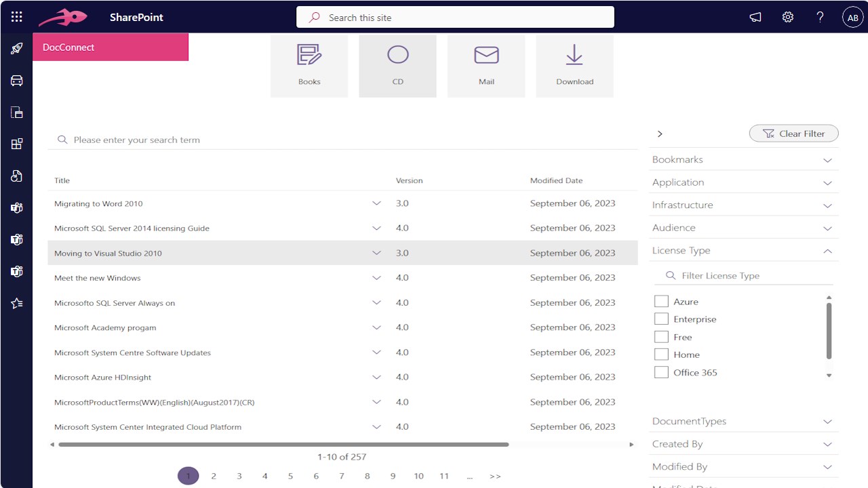The height and width of the screenshot is (488, 868).
Task: Focus the 'Please enter your search term' field
Action: coord(342,140)
